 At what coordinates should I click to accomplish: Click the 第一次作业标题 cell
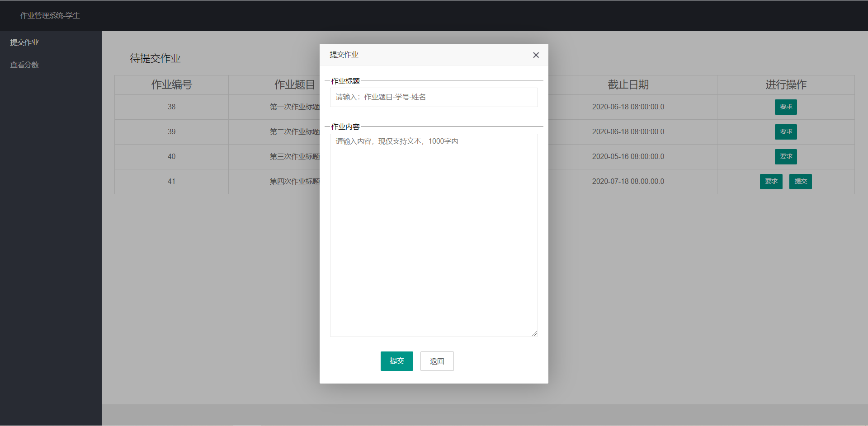click(x=295, y=107)
